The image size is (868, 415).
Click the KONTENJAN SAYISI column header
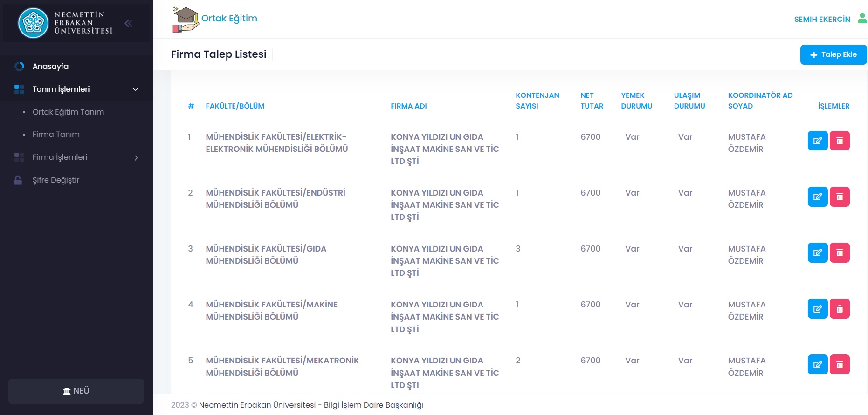point(537,101)
